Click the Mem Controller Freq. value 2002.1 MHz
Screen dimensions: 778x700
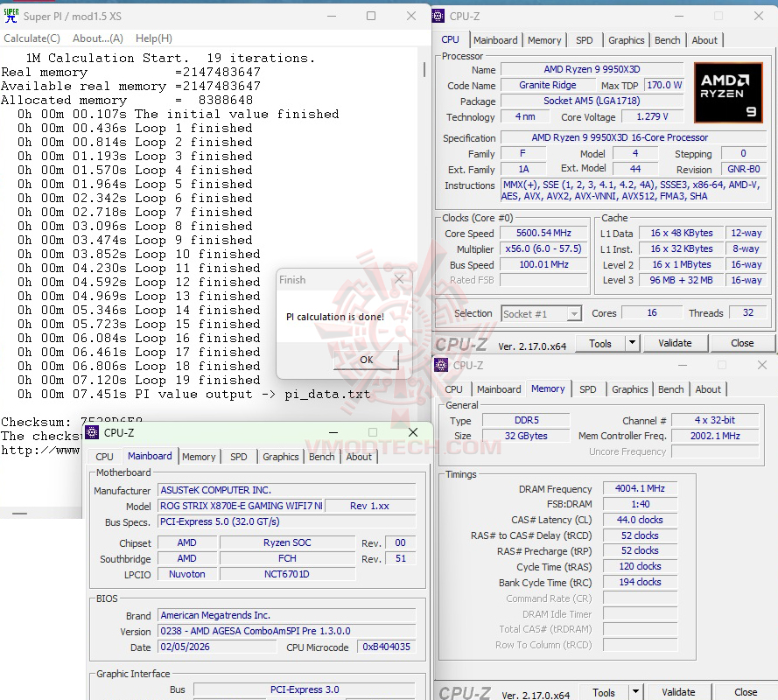pyautogui.click(x=715, y=436)
